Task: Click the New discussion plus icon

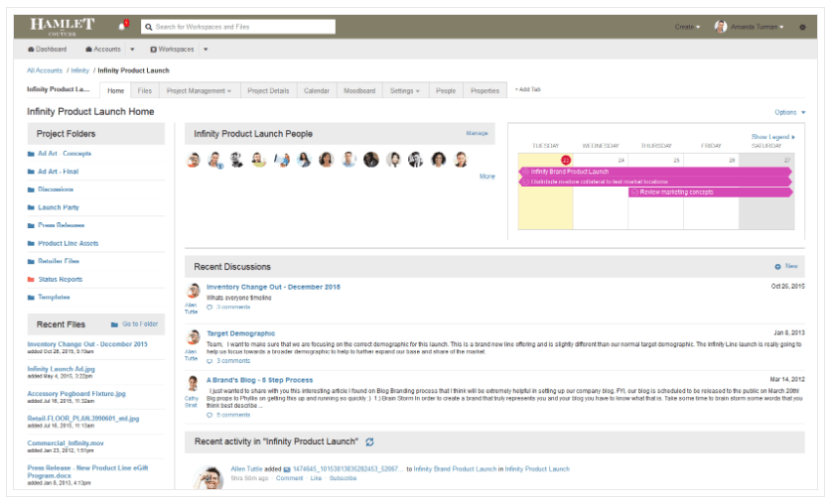Action: point(777,266)
